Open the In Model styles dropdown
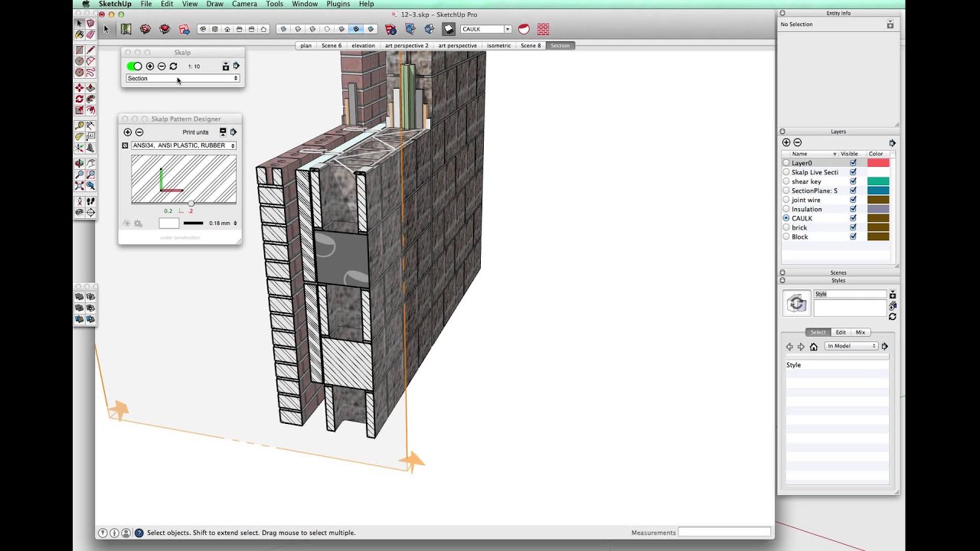 click(x=851, y=346)
